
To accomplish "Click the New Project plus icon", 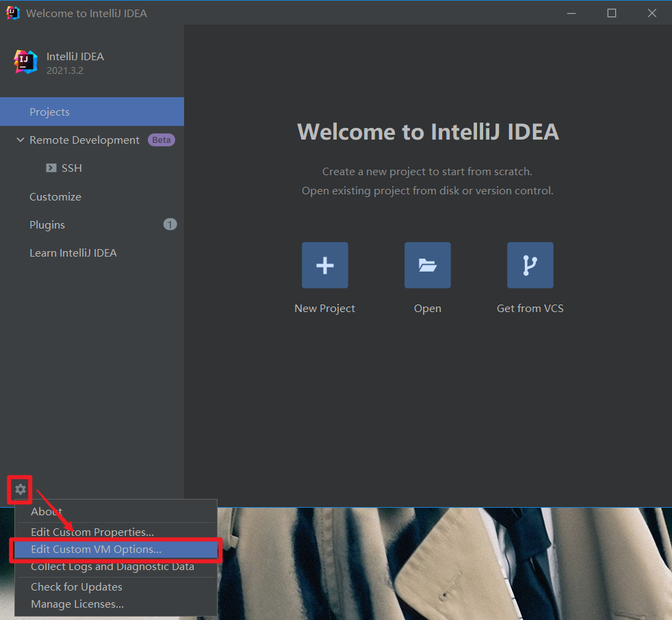I will [x=325, y=266].
